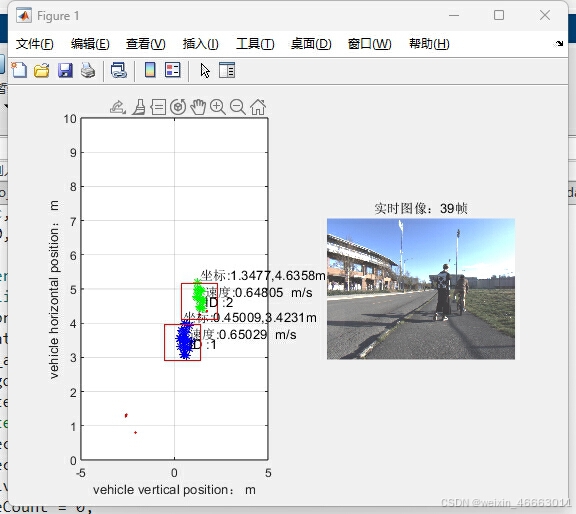Click the 实时图像：39帧 title text
This screenshot has width=576, height=514.
[421, 208]
